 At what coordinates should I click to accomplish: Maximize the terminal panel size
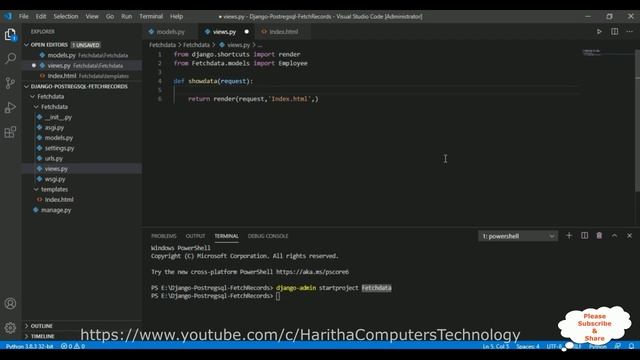pyautogui.click(x=614, y=236)
